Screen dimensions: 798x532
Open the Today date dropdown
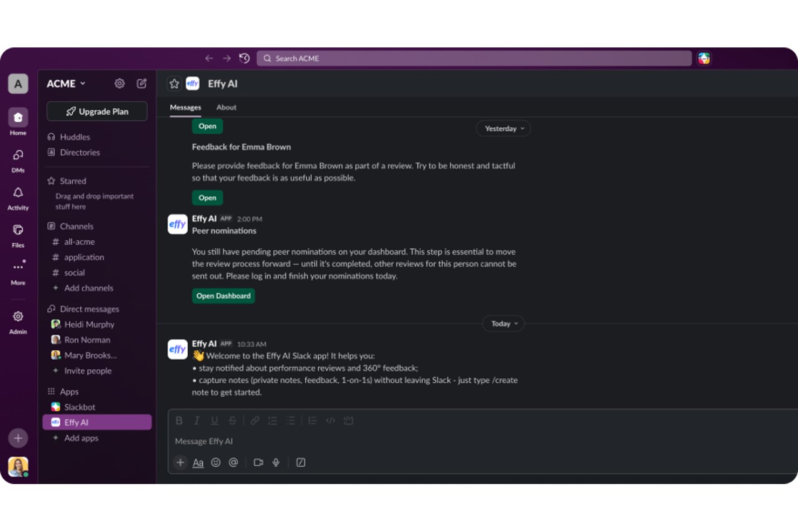[x=504, y=323]
